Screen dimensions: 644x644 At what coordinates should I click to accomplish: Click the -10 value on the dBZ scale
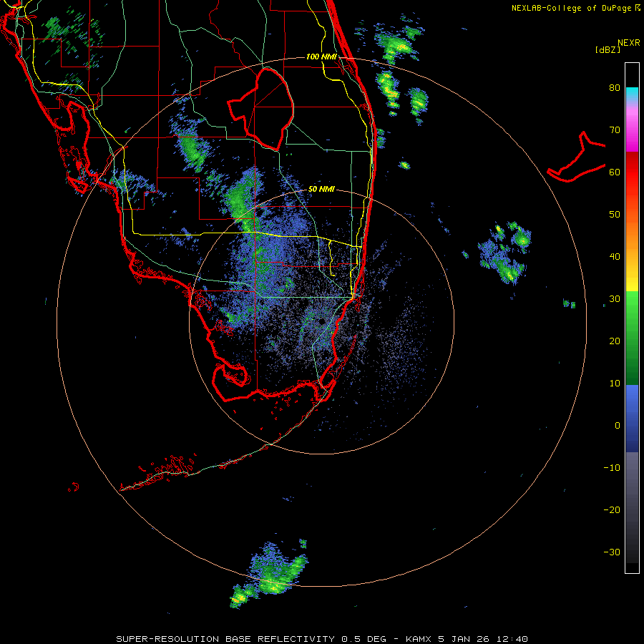612,467
